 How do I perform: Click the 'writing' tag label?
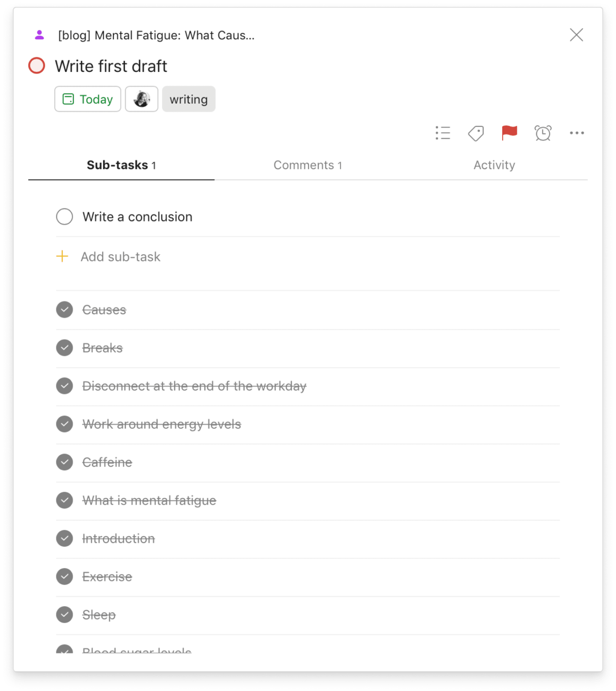(x=189, y=99)
